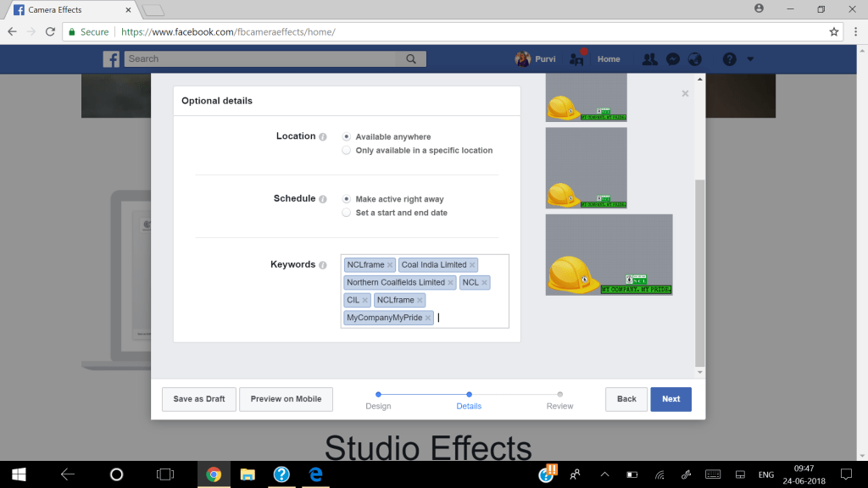Open the Help question mark icon

tap(729, 59)
